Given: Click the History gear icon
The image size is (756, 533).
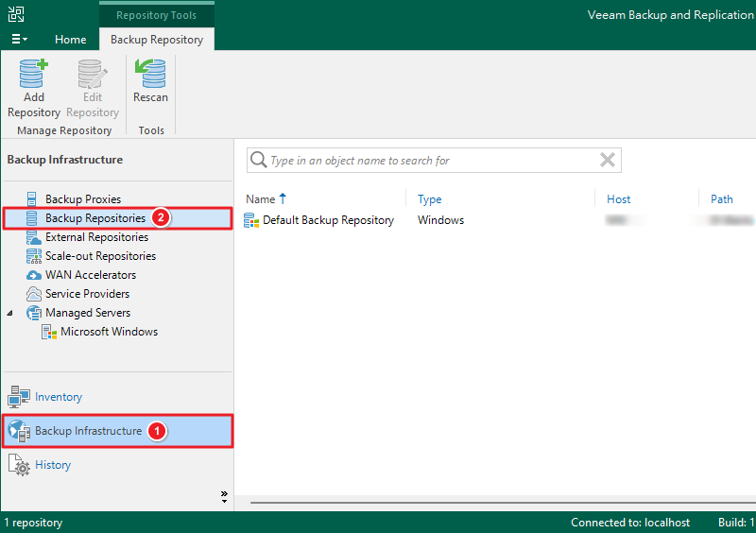Looking at the screenshot, I should click(x=19, y=465).
